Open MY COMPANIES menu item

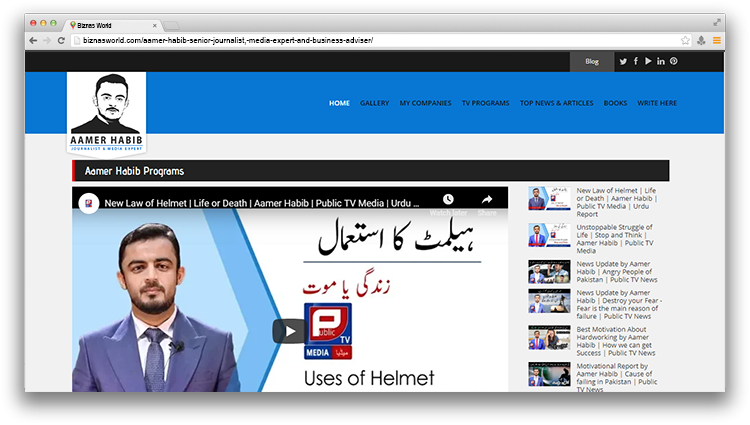pos(425,103)
